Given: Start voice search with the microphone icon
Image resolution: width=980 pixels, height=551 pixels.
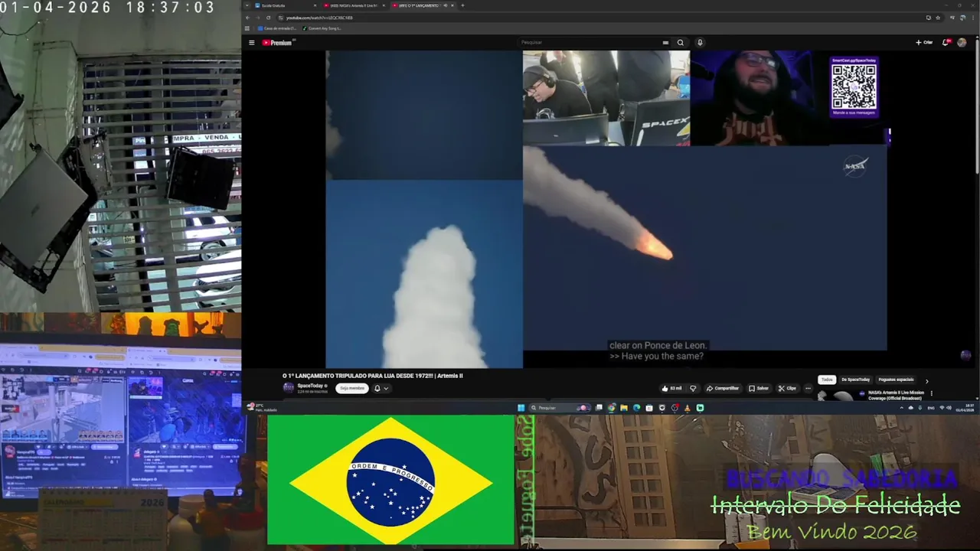Looking at the screenshot, I should coord(700,43).
